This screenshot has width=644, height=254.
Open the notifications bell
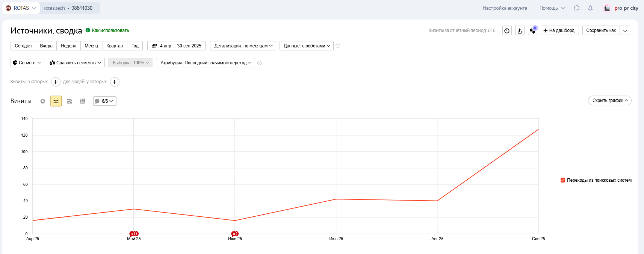point(590,8)
